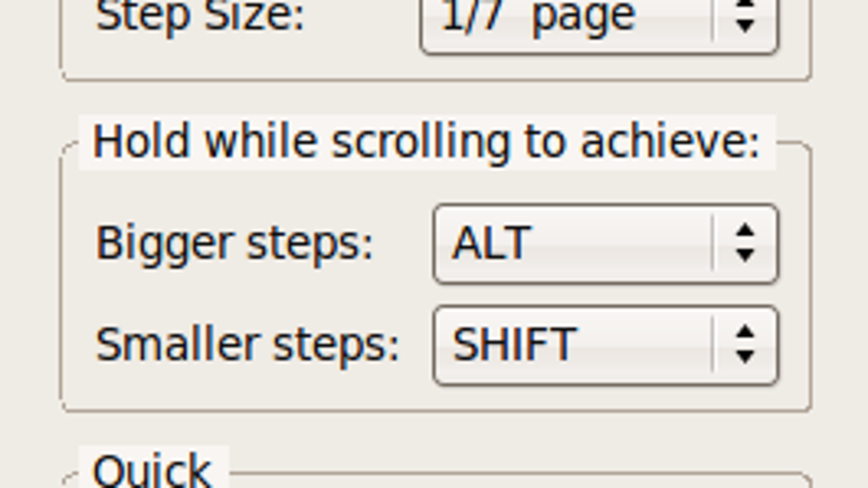This screenshot has width=868, height=488.
Task: Open the Smaller steps modifier dropdown
Action: coord(606,345)
